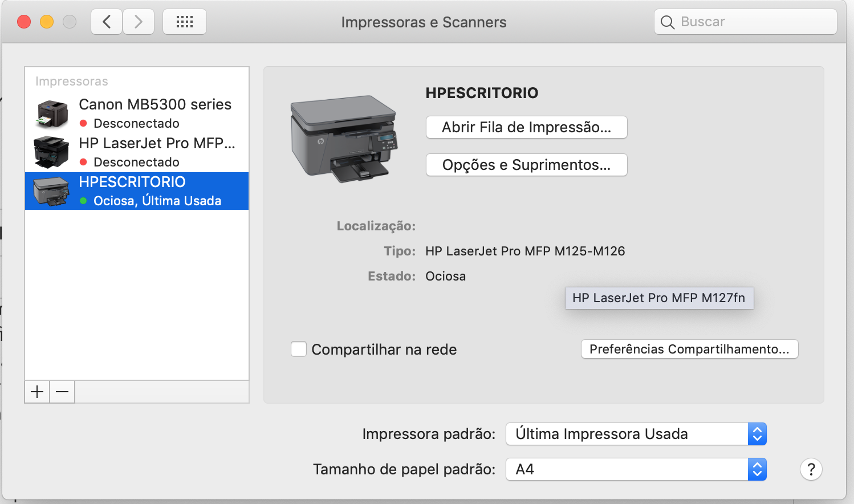
Task: Click the back navigation arrow
Action: (x=107, y=22)
